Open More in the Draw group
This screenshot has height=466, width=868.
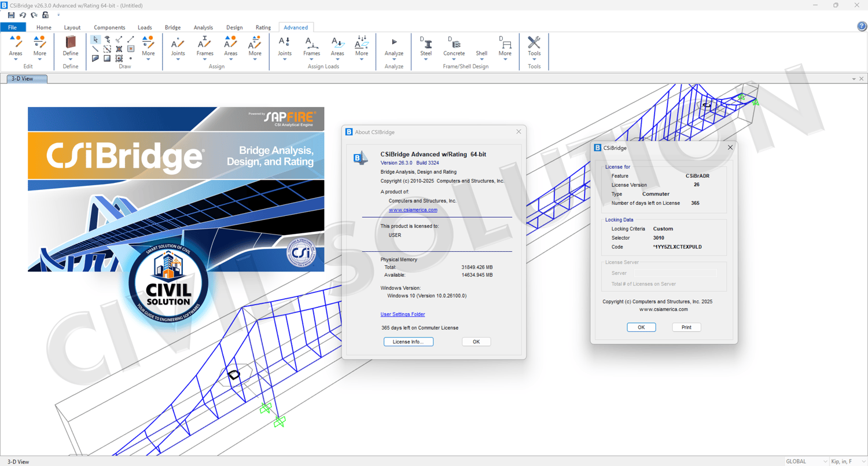148,47
